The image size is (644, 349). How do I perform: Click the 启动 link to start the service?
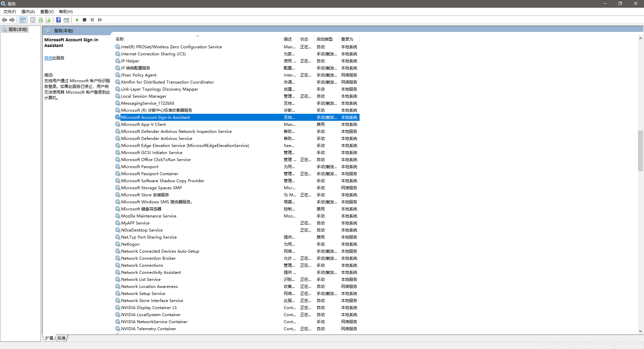[48, 58]
